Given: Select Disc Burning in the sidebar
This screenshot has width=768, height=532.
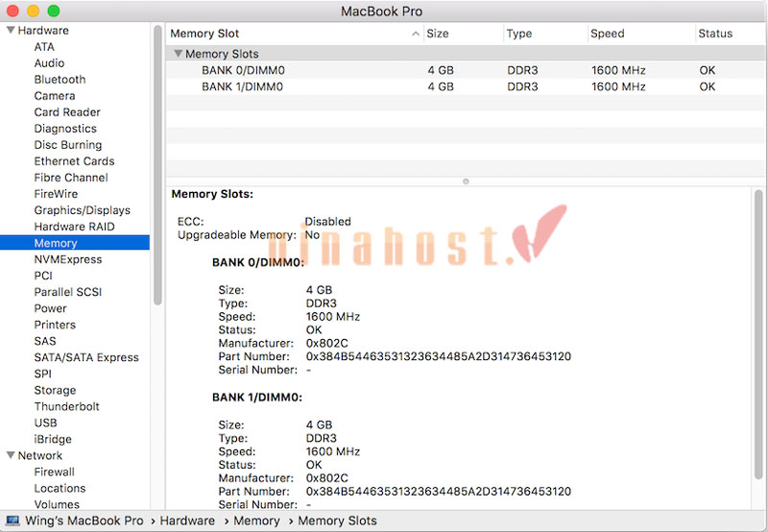Looking at the screenshot, I should (68, 145).
